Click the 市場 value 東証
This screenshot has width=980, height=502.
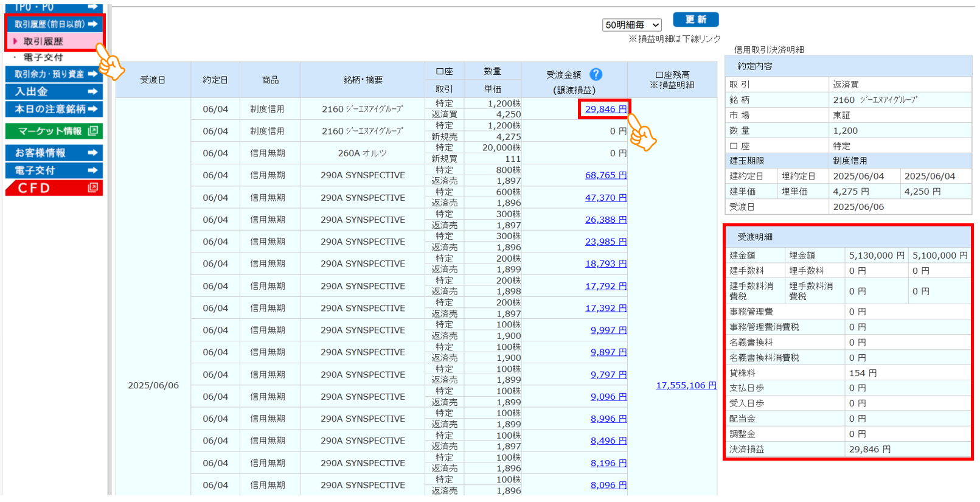tap(841, 115)
